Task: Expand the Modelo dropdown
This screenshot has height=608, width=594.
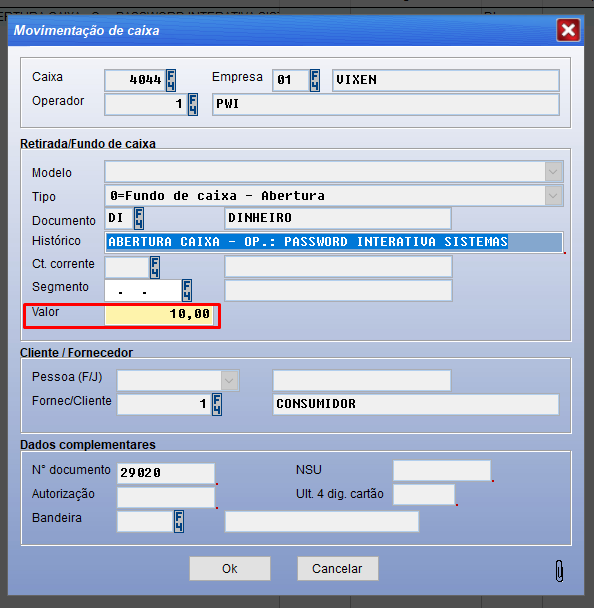Action: [553, 172]
